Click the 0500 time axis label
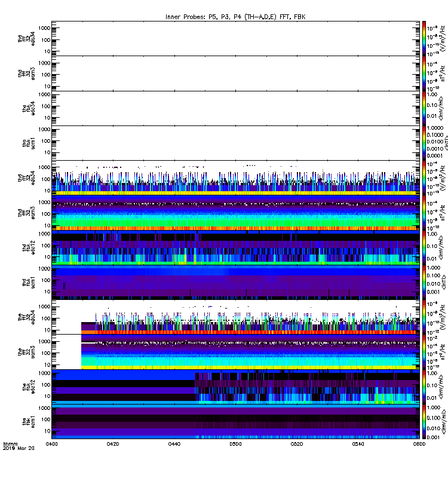Viewport: 448px width, 478px height. (235, 444)
